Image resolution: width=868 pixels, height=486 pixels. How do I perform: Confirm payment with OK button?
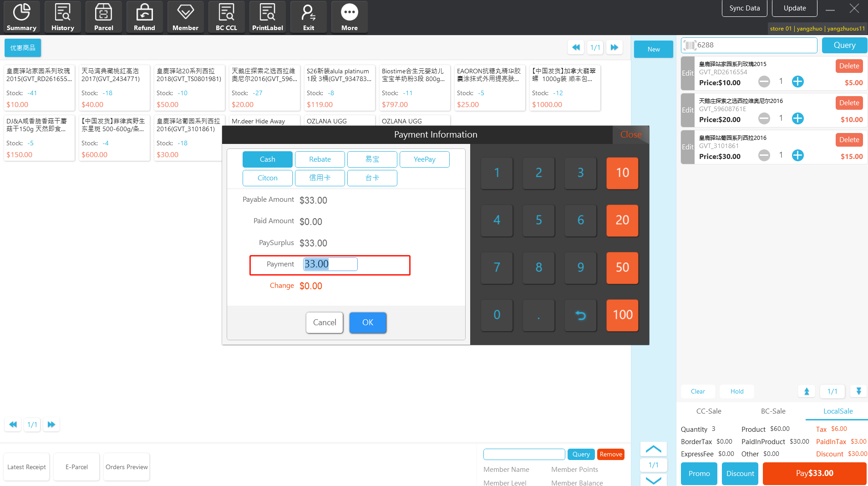pos(367,322)
